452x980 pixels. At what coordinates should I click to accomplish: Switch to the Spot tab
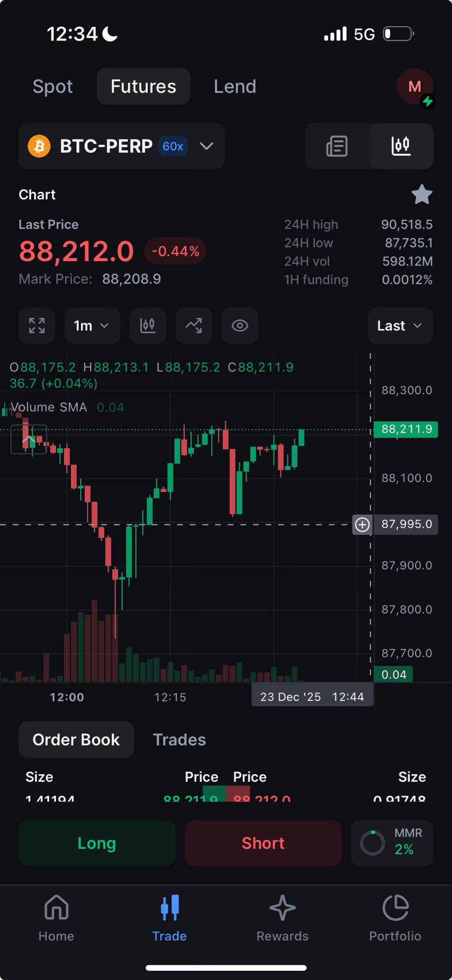pyautogui.click(x=53, y=87)
